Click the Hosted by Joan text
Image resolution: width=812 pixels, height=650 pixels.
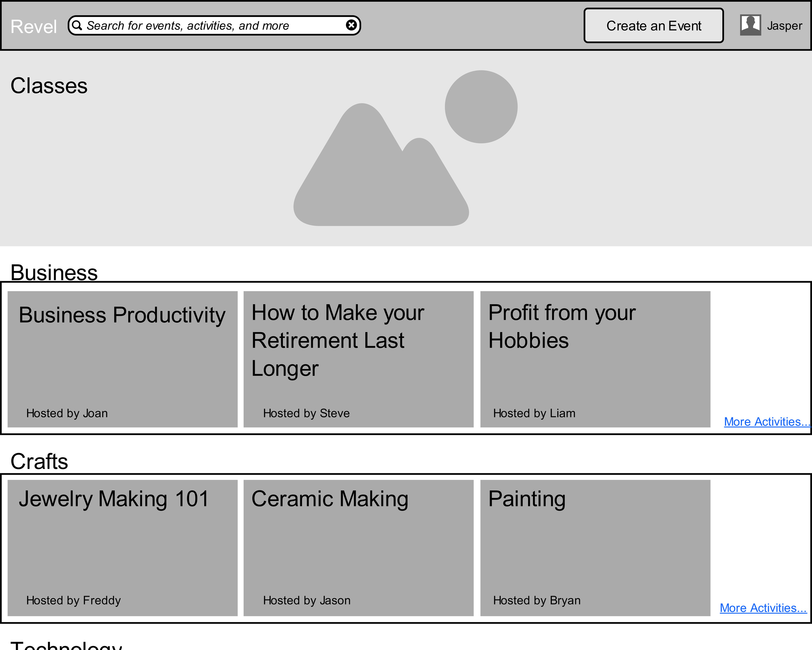pos(67,413)
